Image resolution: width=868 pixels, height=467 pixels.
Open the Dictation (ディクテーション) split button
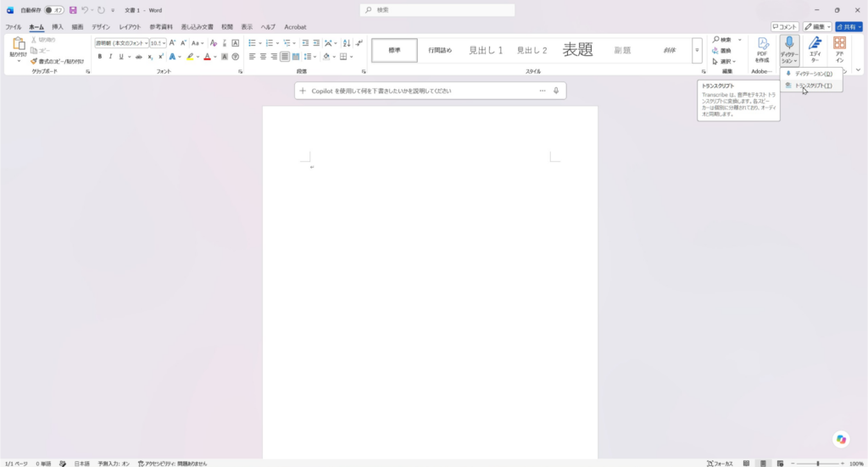click(x=789, y=50)
